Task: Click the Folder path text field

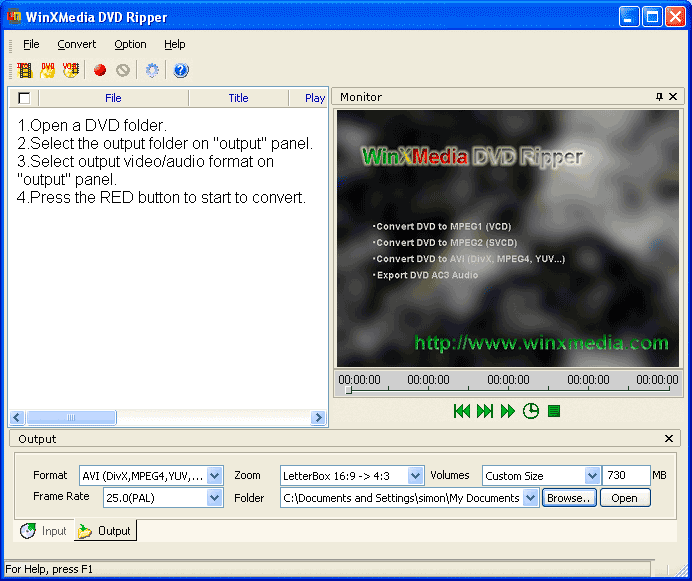Action: click(402, 498)
